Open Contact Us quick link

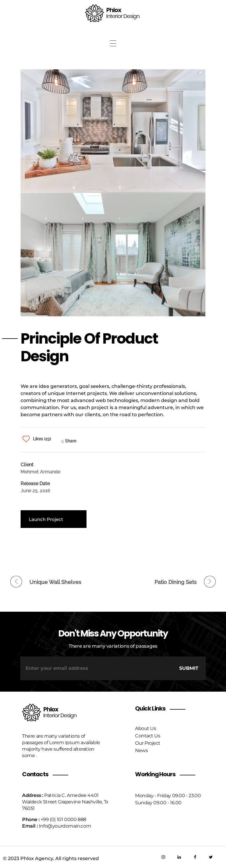(x=148, y=736)
